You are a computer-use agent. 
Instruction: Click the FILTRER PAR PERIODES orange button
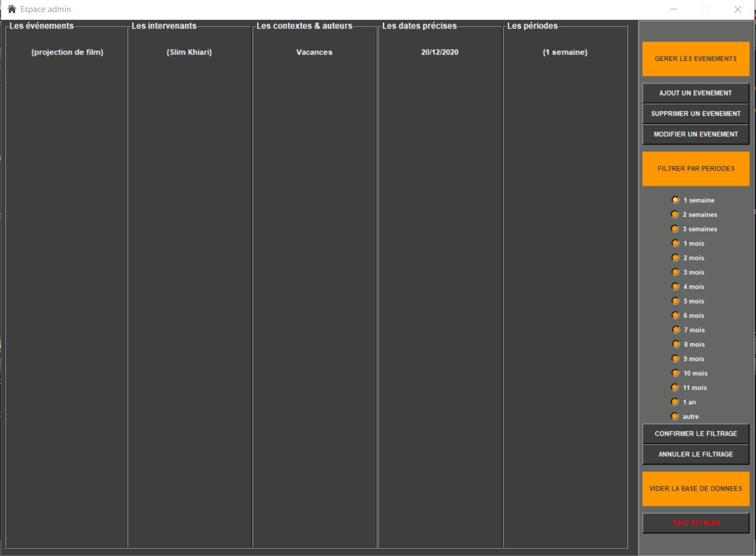[x=696, y=169]
